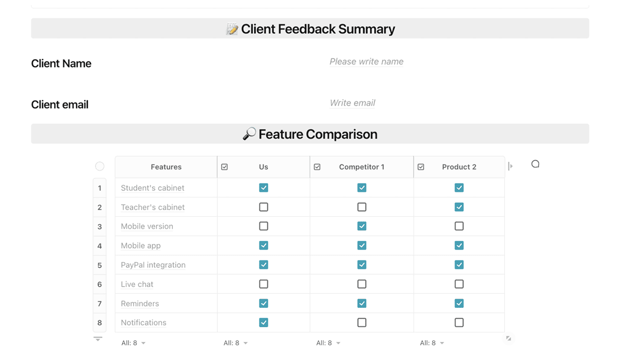624x364 pixels.
Task: Click the comment bubble icon beside table
Action: point(535,164)
